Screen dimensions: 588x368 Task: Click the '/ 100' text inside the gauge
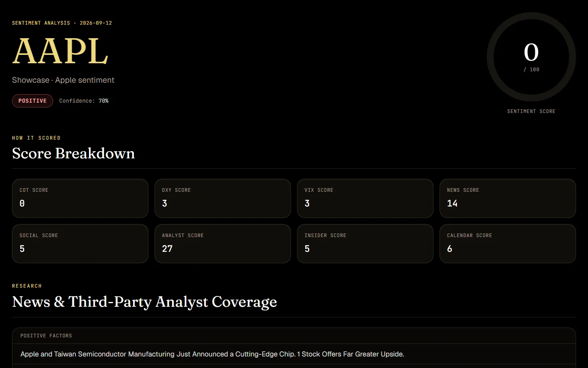click(x=531, y=70)
